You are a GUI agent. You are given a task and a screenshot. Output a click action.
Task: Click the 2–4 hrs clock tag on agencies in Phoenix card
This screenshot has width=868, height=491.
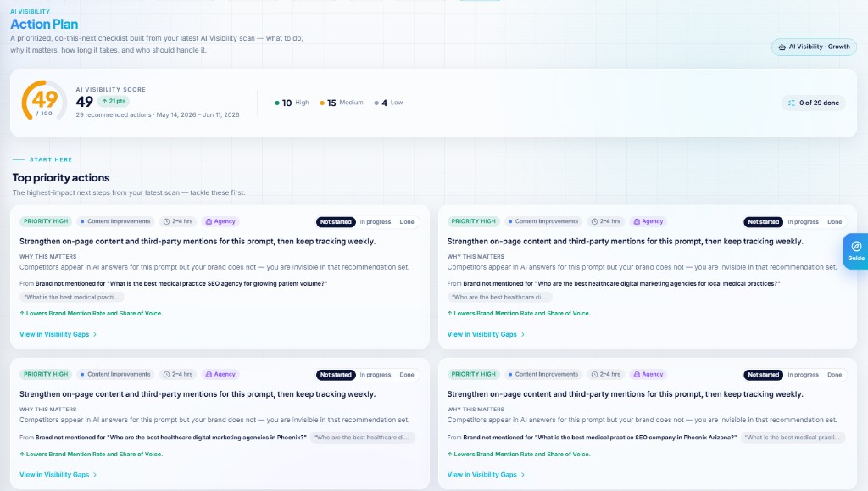point(178,374)
